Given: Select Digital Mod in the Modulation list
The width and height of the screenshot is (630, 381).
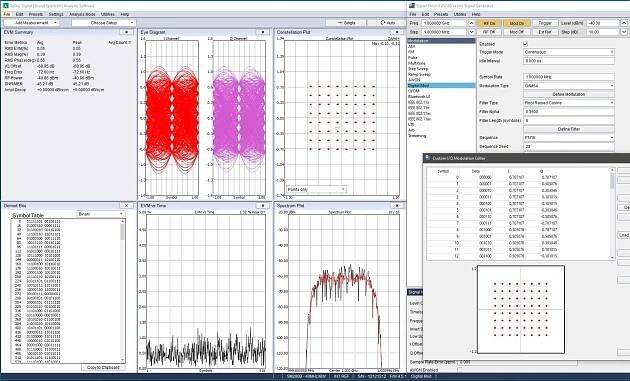Looking at the screenshot, I should [441, 86].
